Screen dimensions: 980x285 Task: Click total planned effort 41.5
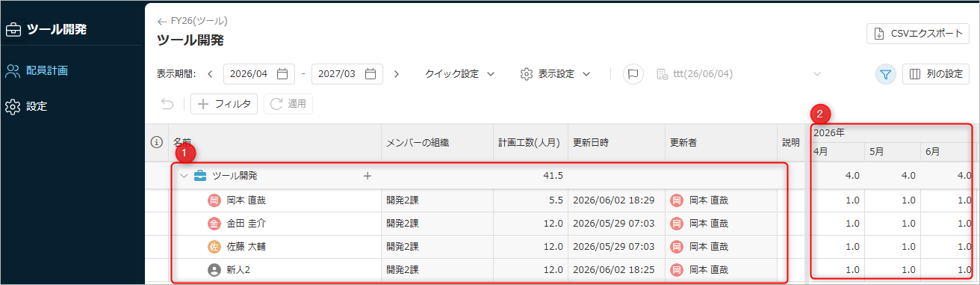click(x=553, y=176)
